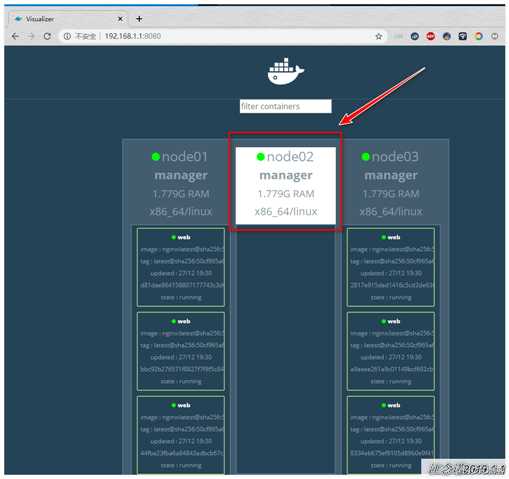
Task: Open the bottom web container on node01
Action: pyautogui.click(x=181, y=435)
